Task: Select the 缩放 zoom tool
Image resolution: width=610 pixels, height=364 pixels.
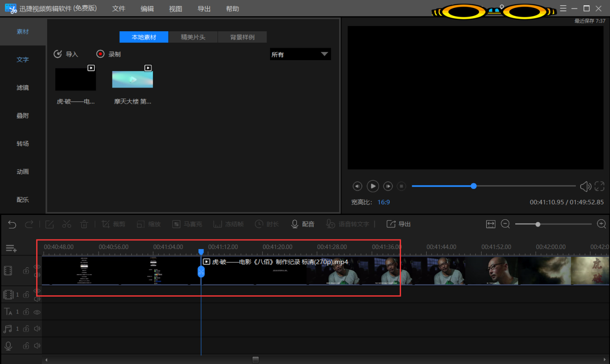Action: (x=148, y=224)
